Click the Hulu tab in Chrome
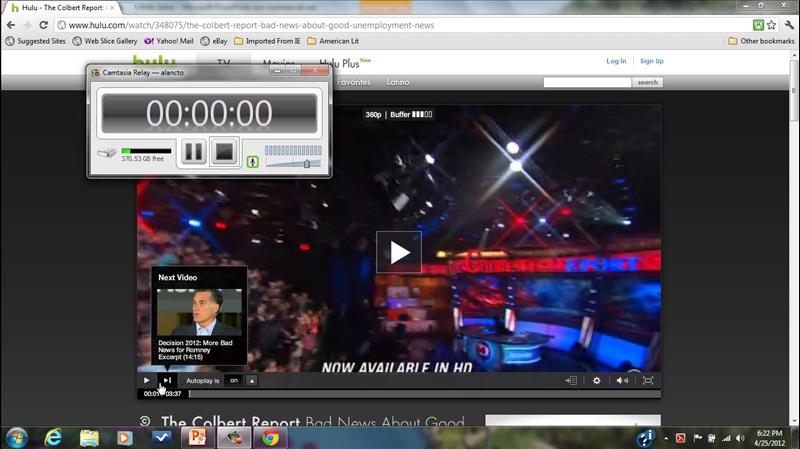 point(62,8)
